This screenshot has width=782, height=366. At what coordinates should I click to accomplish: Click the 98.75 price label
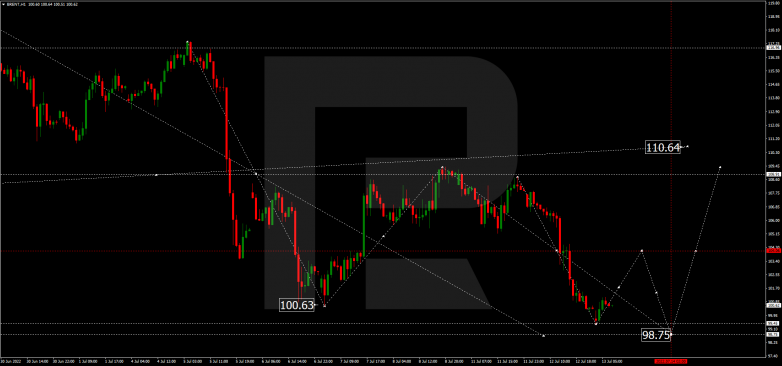[656, 335]
